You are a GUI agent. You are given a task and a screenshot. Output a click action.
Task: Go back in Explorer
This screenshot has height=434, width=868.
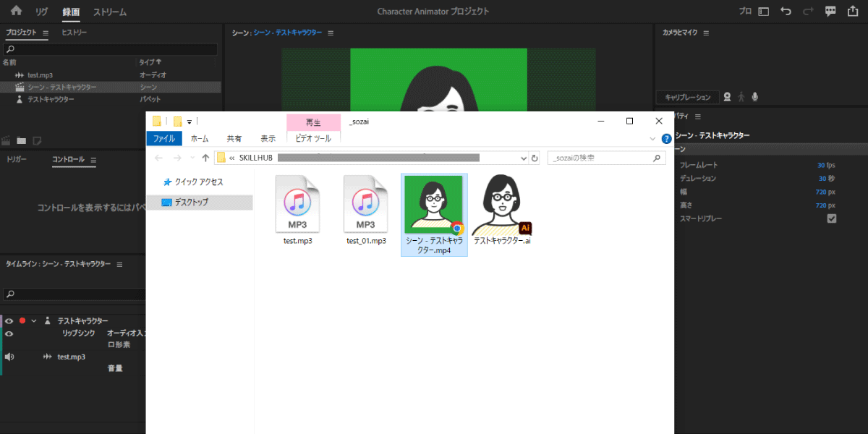158,158
